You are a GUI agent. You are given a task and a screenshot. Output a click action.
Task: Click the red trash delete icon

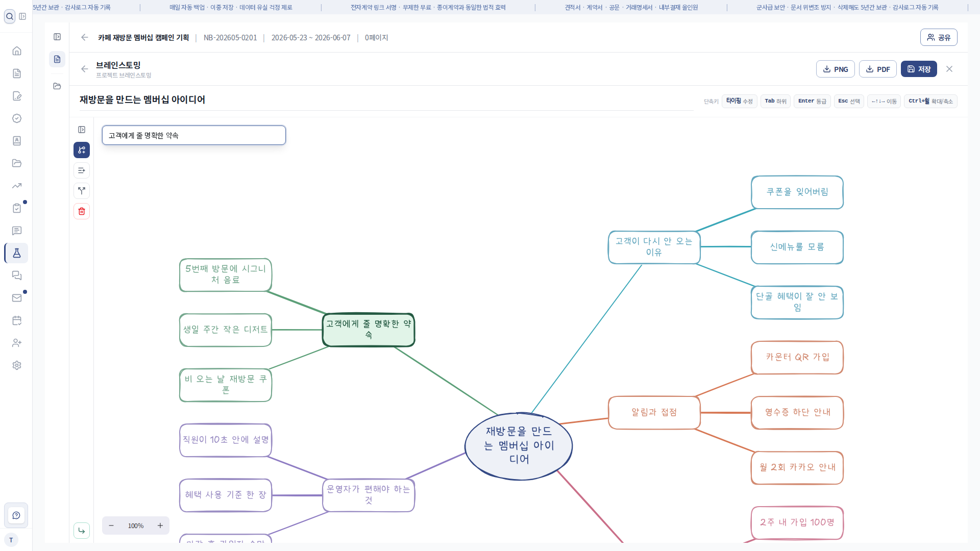(x=82, y=211)
